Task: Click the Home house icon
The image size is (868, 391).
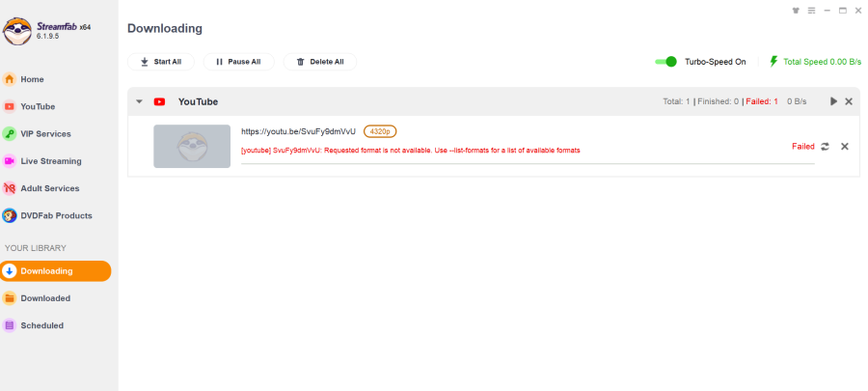Action: pos(9,79)
